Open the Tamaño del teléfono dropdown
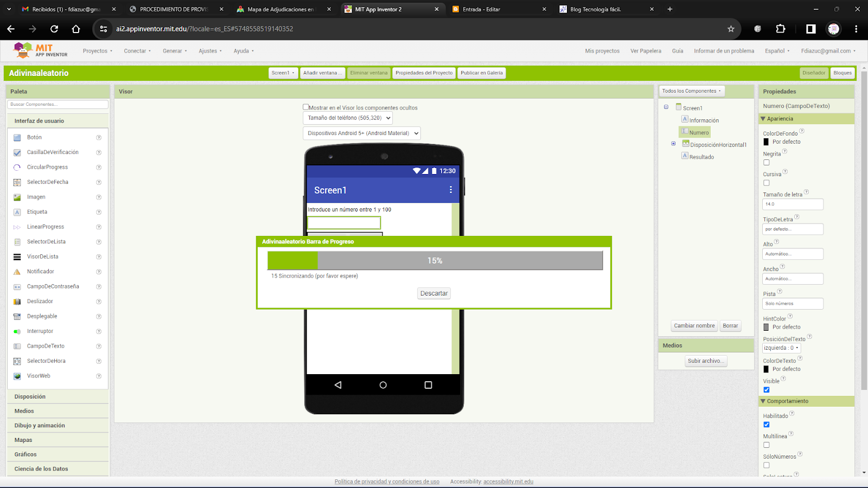The image size is (868, 488). click(x=348, y=118)
